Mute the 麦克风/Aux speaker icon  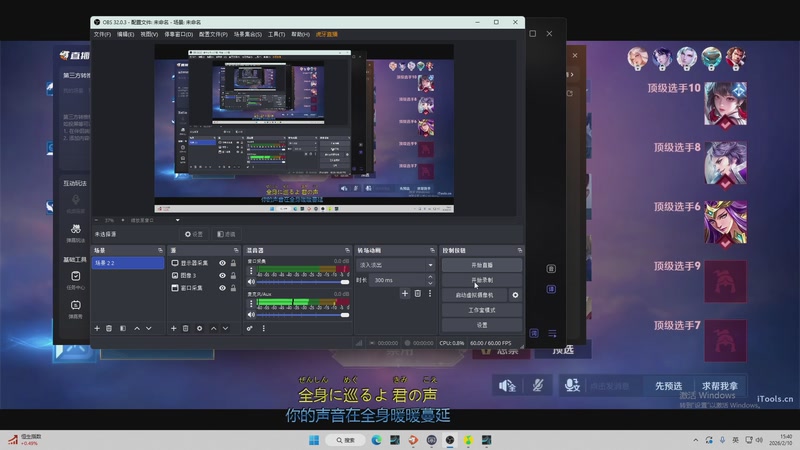click(x=251, y=315)
